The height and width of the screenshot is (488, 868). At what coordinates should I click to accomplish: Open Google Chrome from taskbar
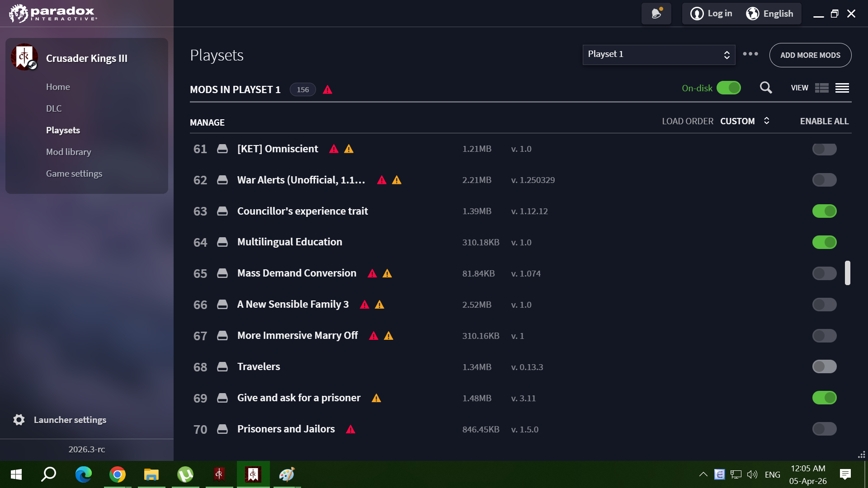[118, 474]
